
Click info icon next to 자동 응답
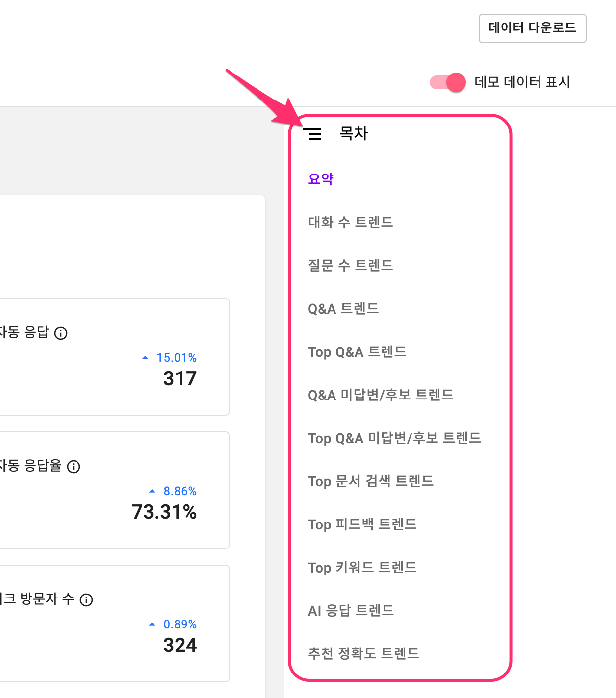coord(61,333)
